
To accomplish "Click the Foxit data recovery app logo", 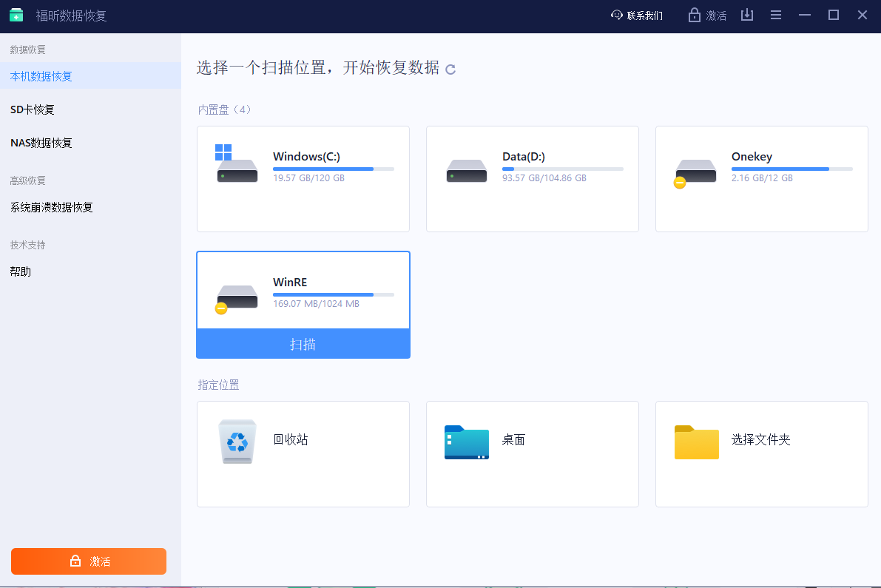I will [16, 16].
